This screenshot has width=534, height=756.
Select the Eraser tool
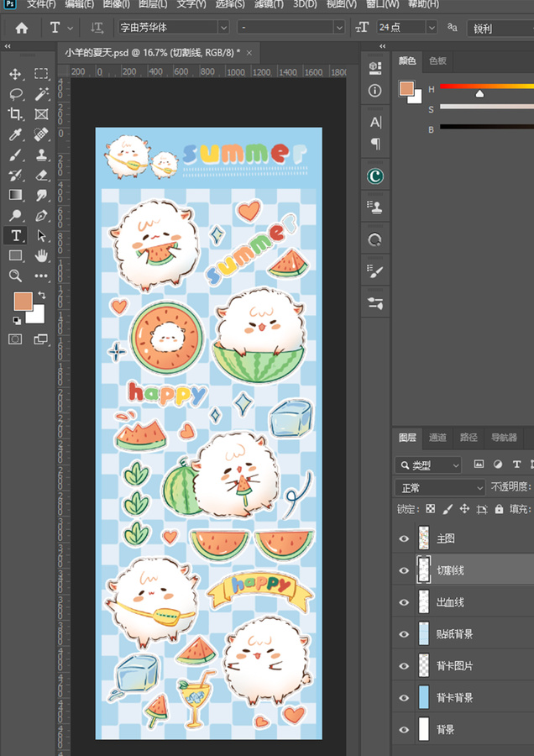pos(41,175)
